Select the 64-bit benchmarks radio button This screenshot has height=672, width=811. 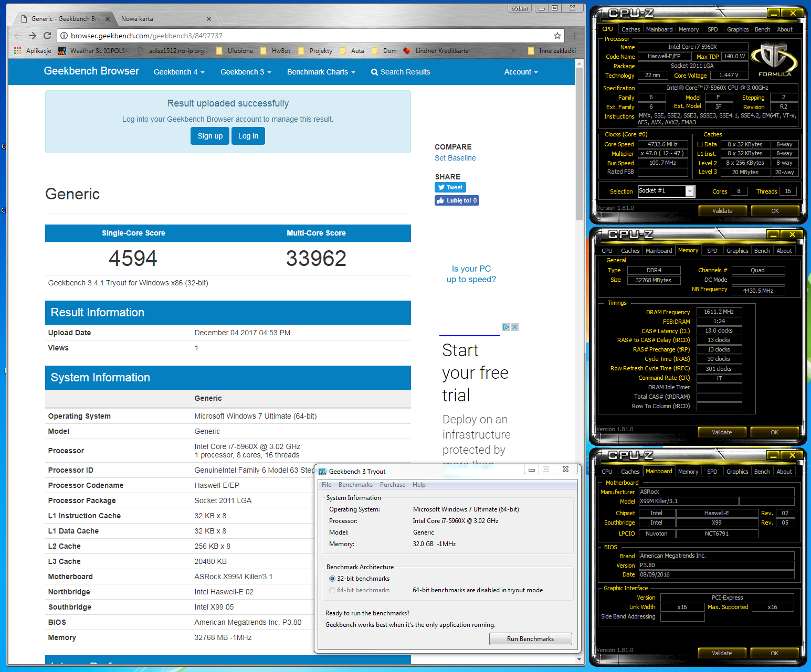coord(332,590)
